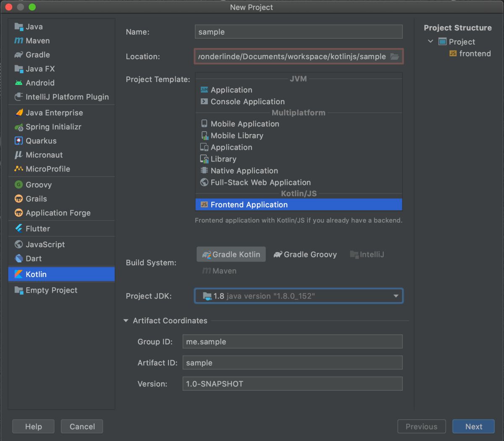Click the Application Forge icon
The width and height of the screenshot is (504, 441).
point(18,213)
